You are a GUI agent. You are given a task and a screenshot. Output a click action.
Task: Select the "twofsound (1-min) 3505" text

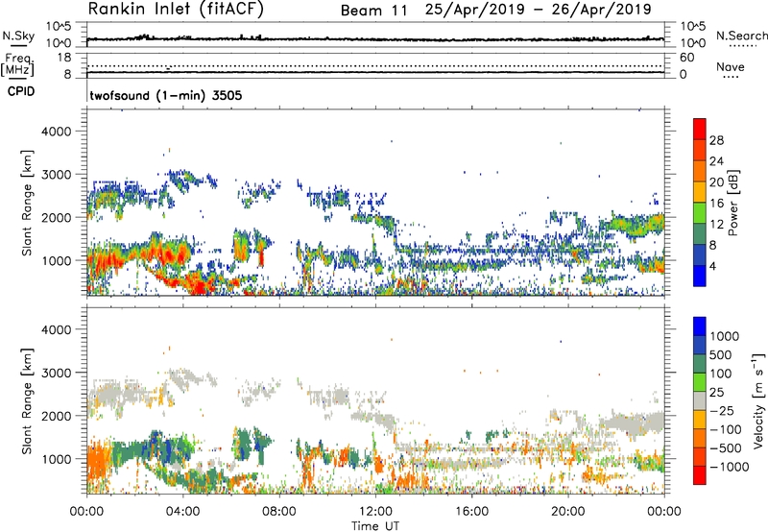pos(166,95)
